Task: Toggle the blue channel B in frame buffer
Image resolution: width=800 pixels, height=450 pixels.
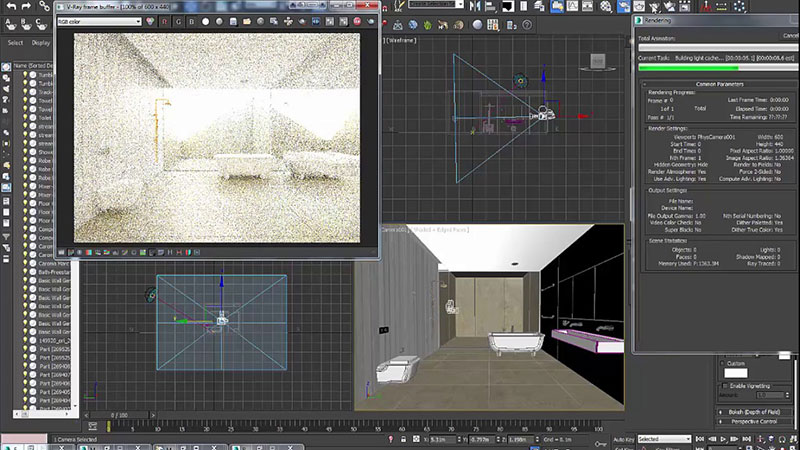Action: (x=191, y=21)
